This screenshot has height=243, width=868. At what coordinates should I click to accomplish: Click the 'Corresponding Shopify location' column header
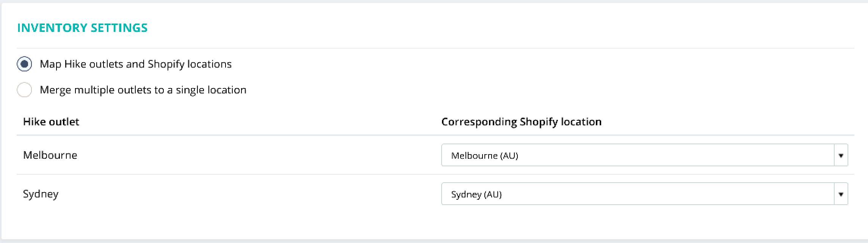pos(521,122)
